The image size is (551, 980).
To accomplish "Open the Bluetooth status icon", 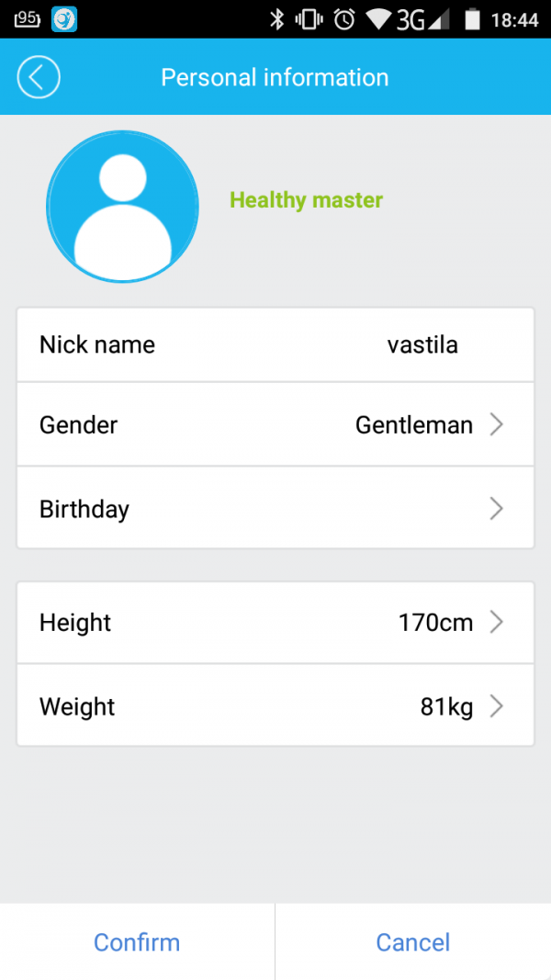I will click(276, 19).
